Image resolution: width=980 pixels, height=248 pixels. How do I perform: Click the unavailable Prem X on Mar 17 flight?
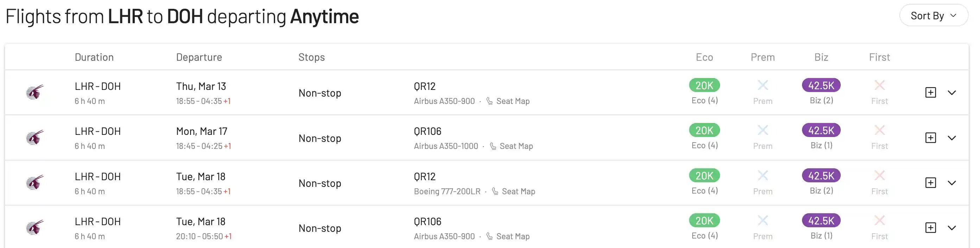point(762,130)
